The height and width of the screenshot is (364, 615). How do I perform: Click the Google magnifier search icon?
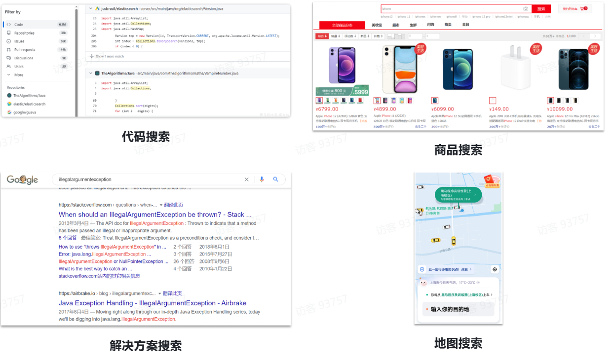[276, 180]
